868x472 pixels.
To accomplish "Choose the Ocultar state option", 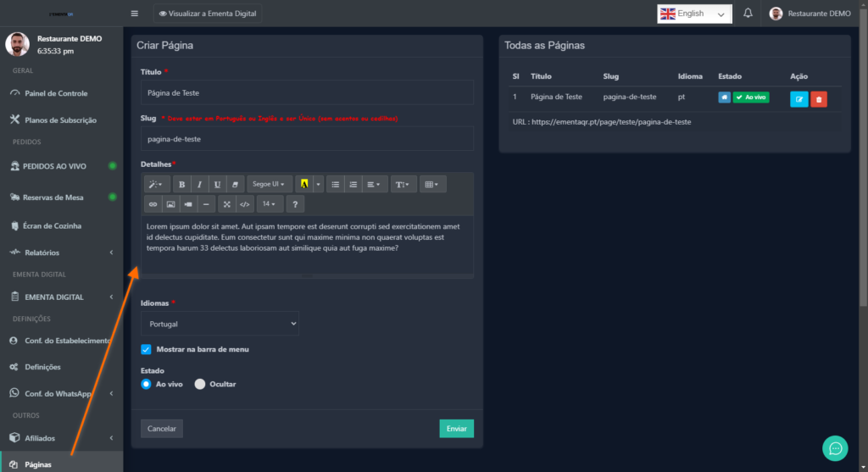I will [200, 384].
